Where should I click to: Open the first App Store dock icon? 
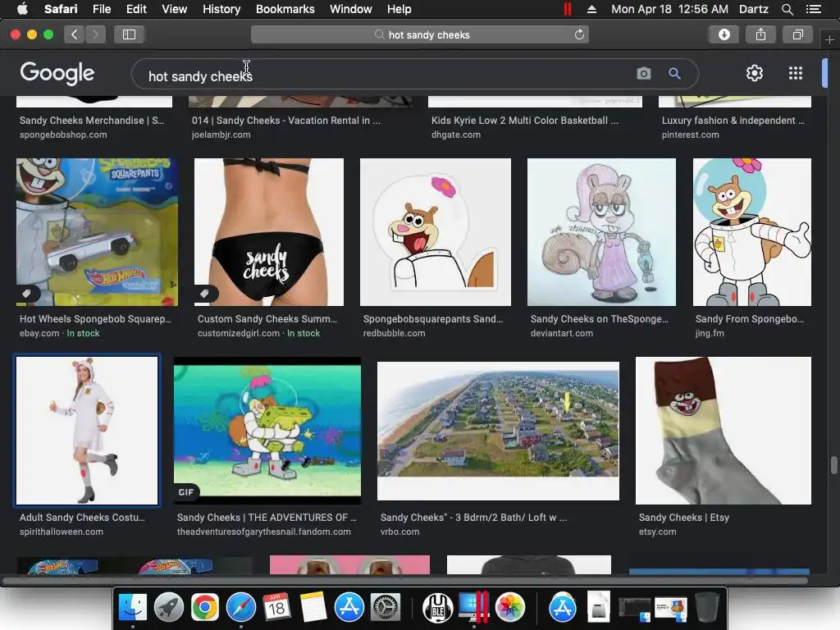click(349, 608)
